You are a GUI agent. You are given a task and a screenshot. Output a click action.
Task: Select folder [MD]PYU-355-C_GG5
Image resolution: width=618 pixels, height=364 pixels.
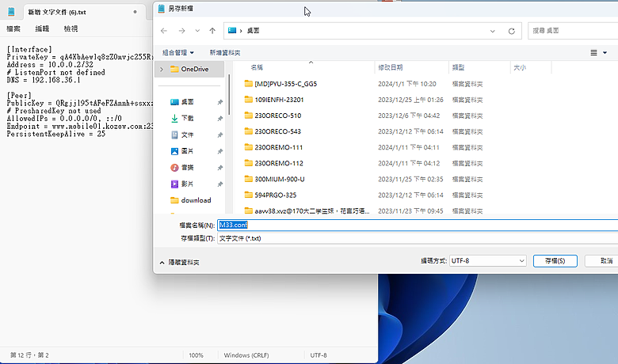click(x=286, y=84)
